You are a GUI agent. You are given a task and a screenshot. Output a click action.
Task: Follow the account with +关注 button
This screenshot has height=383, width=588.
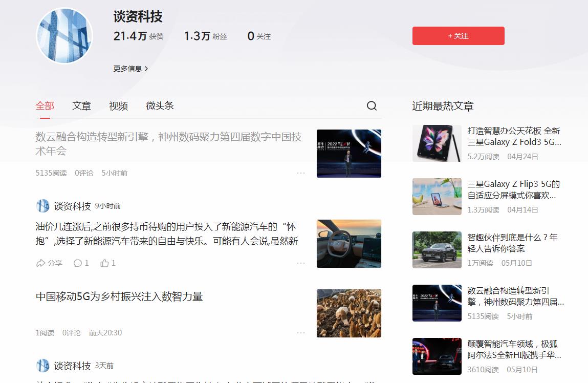(x=458, y=36)
